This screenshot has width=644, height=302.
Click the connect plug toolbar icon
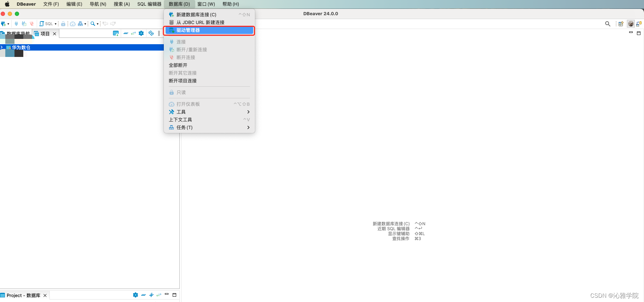pos(16,24)
